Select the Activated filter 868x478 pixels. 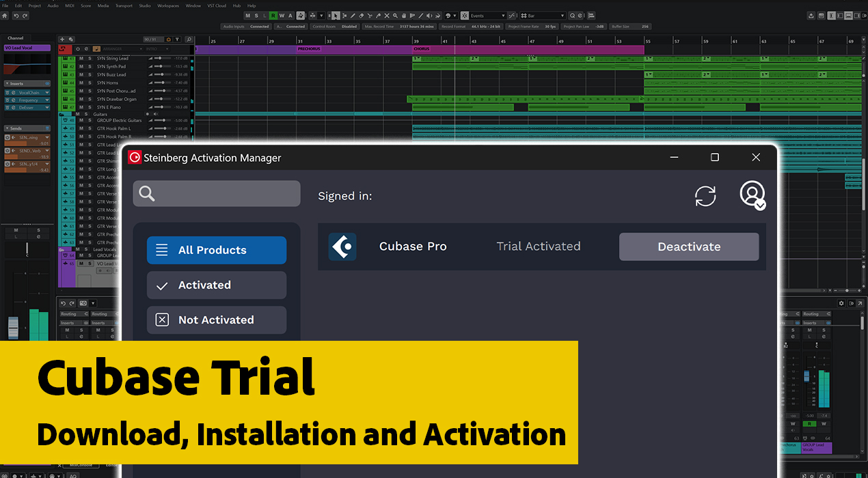[217, 285]
